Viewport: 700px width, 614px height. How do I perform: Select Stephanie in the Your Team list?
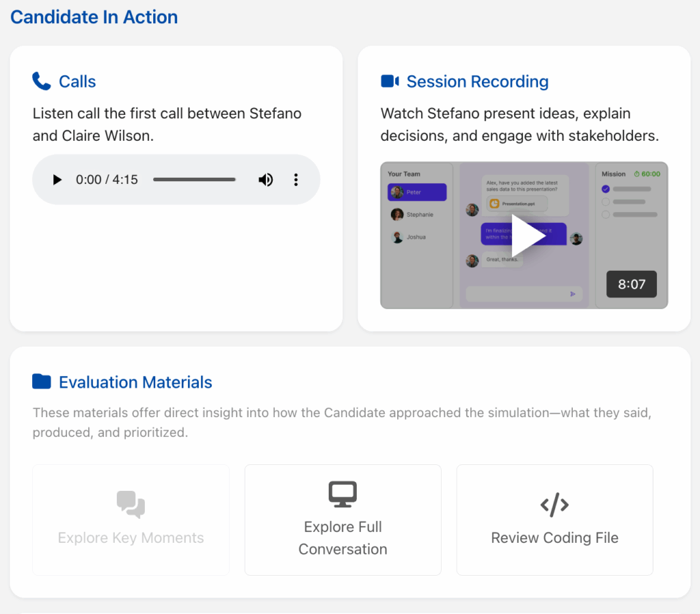coord(417,215)
